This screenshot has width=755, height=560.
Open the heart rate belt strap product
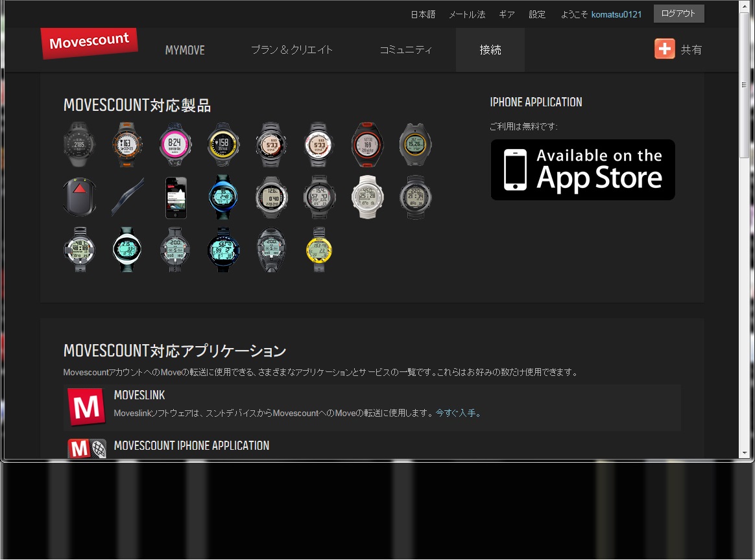point(127,197)
